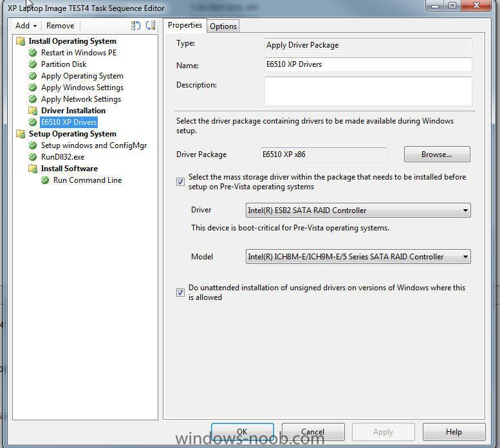The height and width of the screenshot is (448, 500).
Task: Click the Driver Installation folder icon
Action: (33, 111)
